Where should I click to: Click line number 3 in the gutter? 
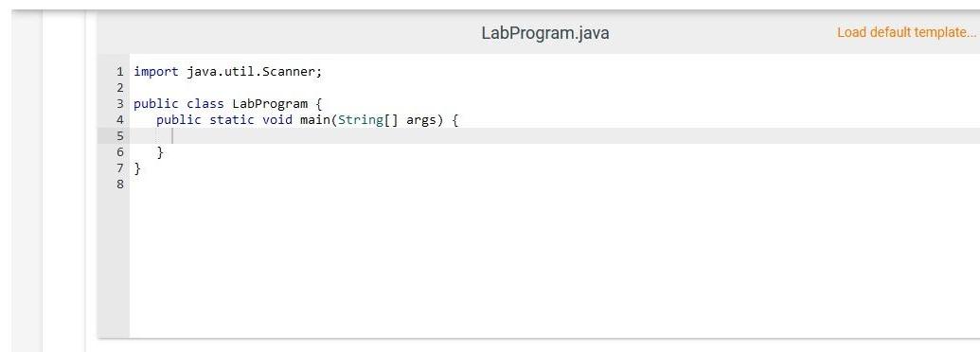(120, 103)
